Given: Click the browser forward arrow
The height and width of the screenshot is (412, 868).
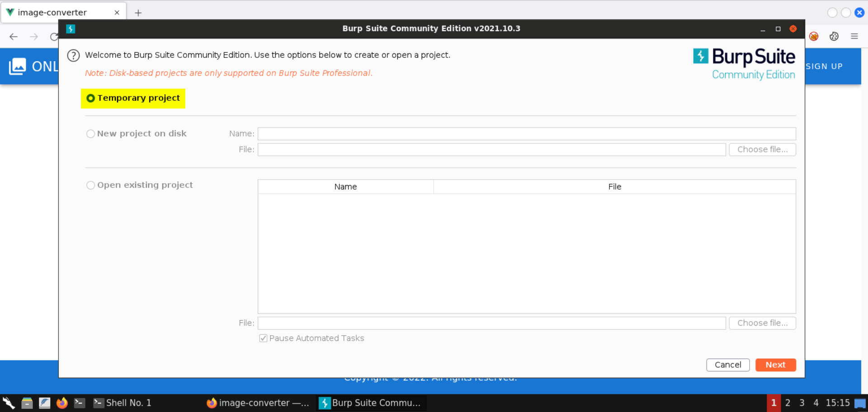Looking at the screenshot, I should 34,37.
